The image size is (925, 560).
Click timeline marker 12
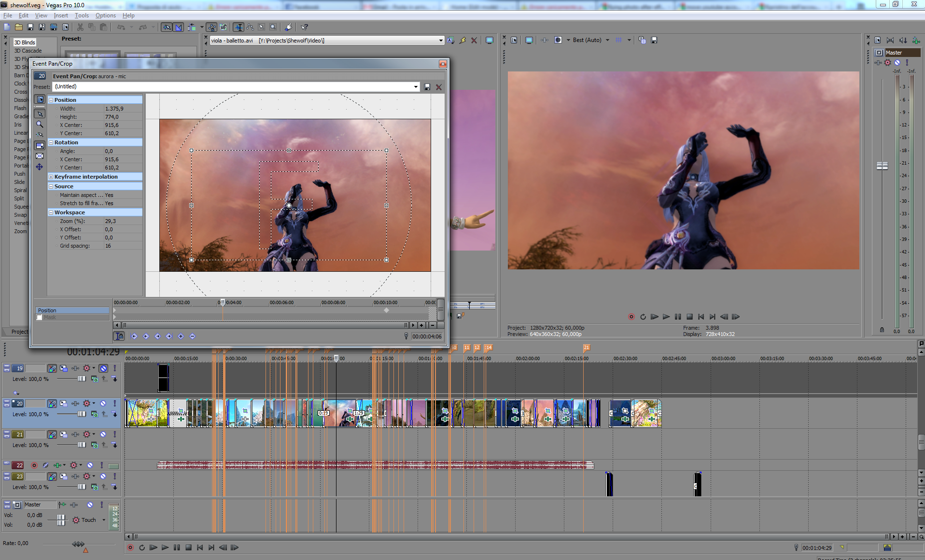477,348
